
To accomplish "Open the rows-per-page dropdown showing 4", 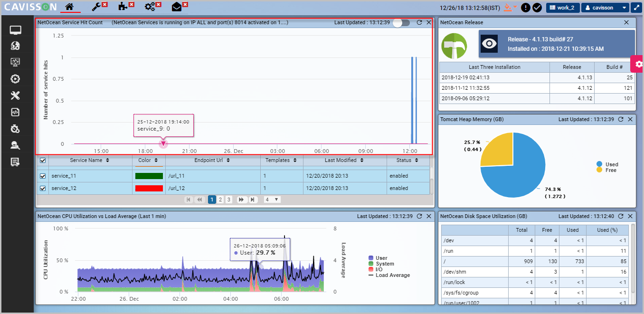I will coord(272,200).
